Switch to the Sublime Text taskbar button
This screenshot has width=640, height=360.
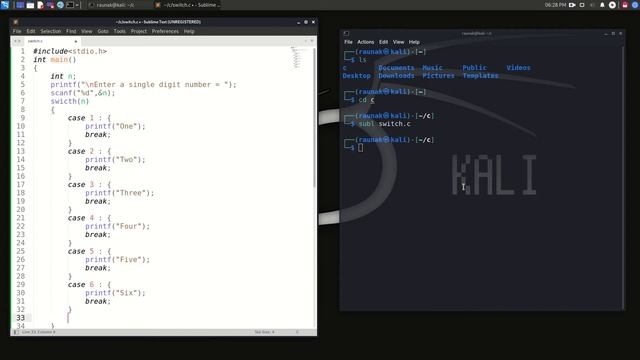[187, 5]
